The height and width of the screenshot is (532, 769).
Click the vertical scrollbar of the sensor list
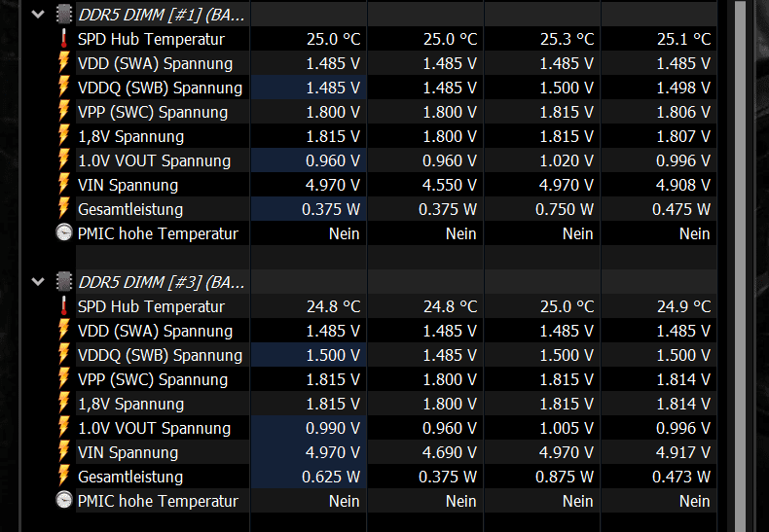point(740,266)
